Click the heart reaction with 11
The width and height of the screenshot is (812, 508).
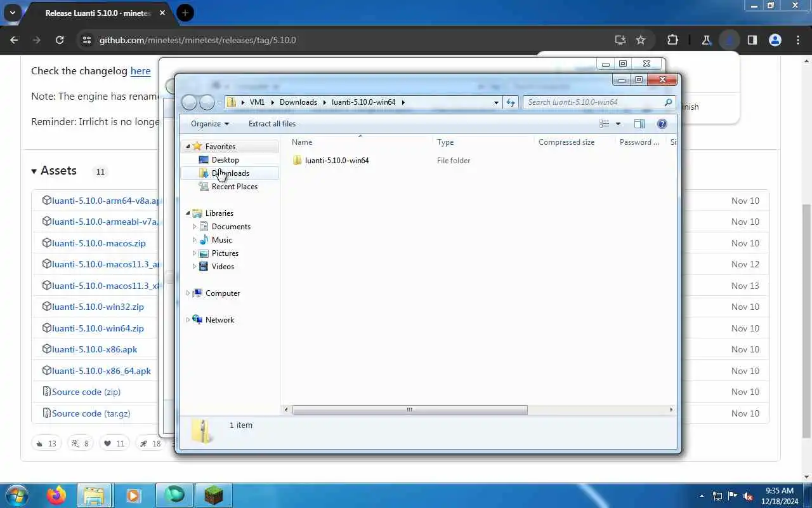click(114, 443)
